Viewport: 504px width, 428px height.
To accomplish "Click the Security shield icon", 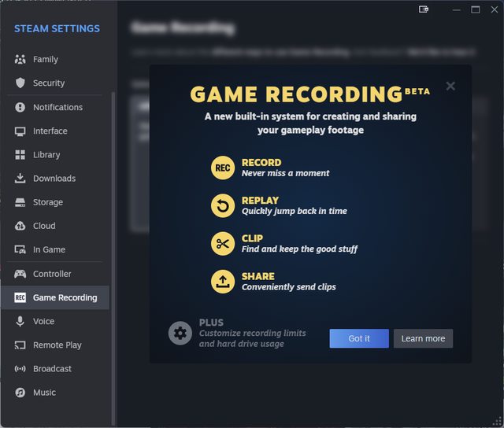I will (x=20, y=83).
